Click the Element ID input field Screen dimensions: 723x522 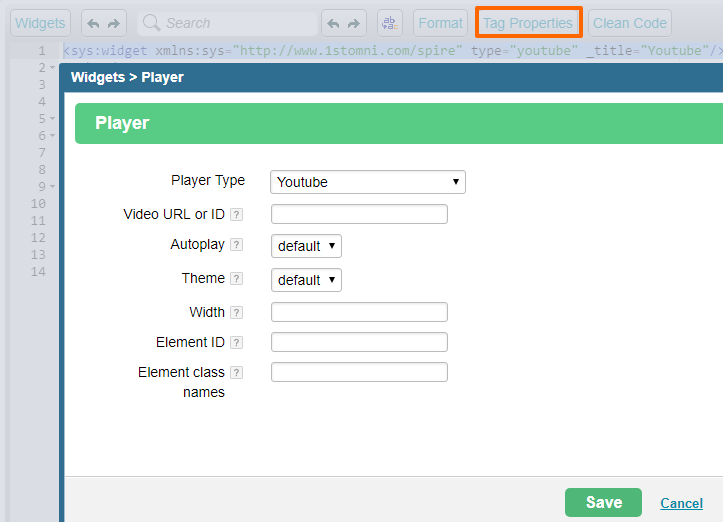[359, 342]
